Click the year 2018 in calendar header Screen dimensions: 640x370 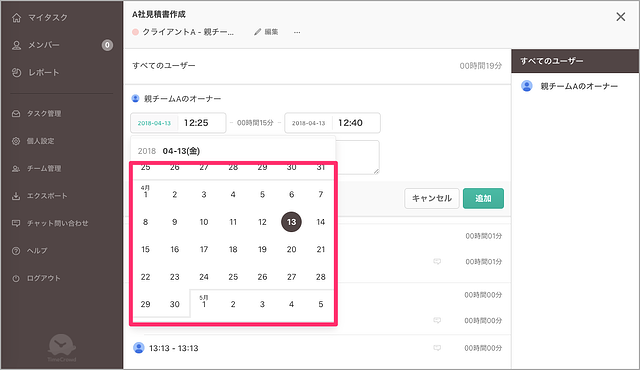tap(147, 151)
